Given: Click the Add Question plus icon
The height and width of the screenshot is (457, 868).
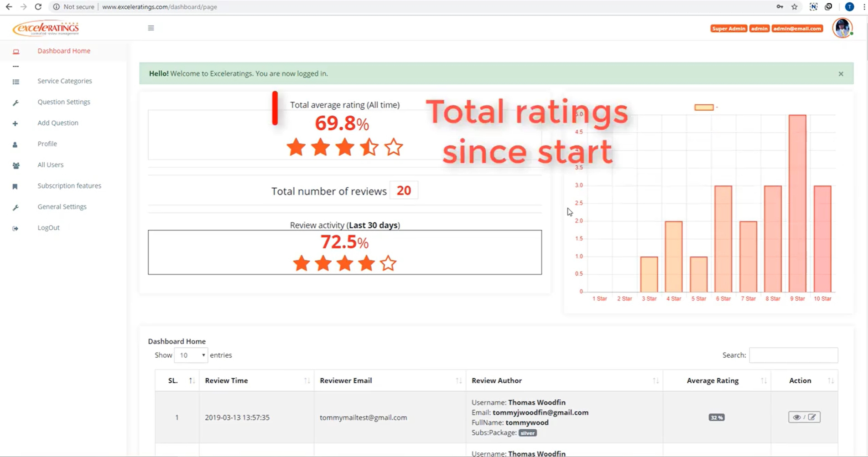Looking at the screenshot, I should coord(15,123).
